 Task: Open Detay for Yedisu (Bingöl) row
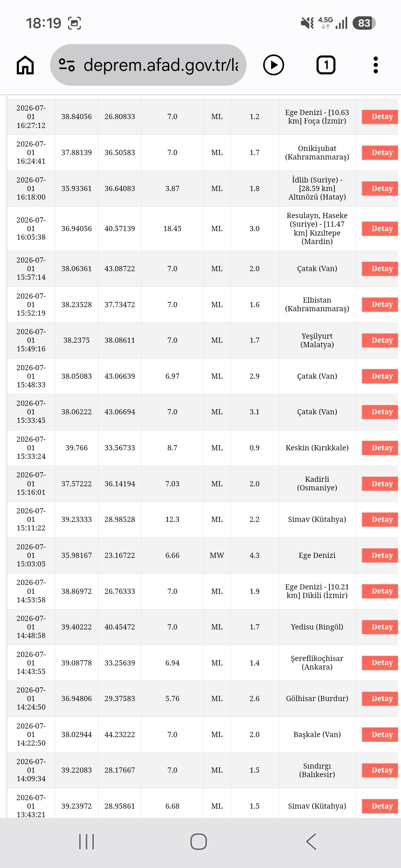coord(380,627)
